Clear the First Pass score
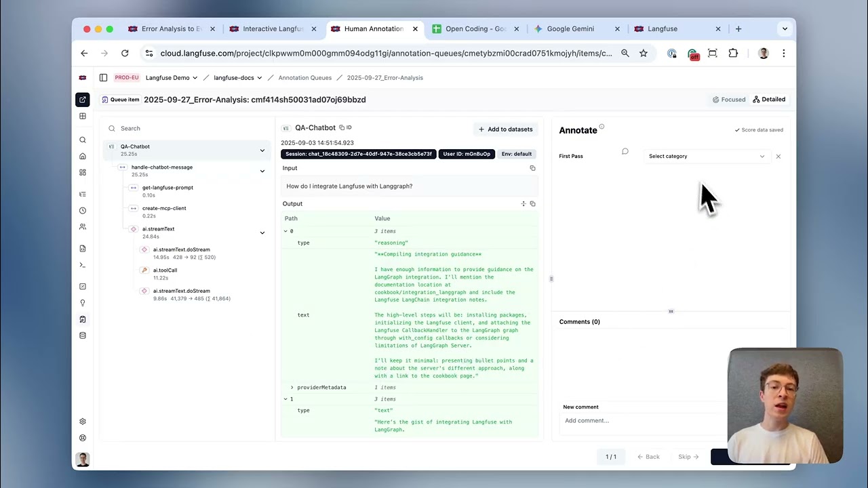The height and width of the screenshot is (488, 868). point(778,157)
